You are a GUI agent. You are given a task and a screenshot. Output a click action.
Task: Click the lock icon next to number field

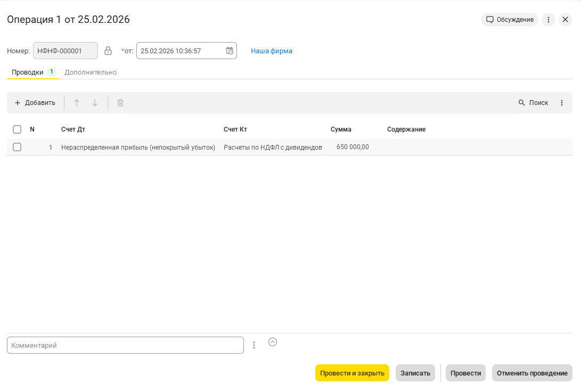click(x=108, y=51)
